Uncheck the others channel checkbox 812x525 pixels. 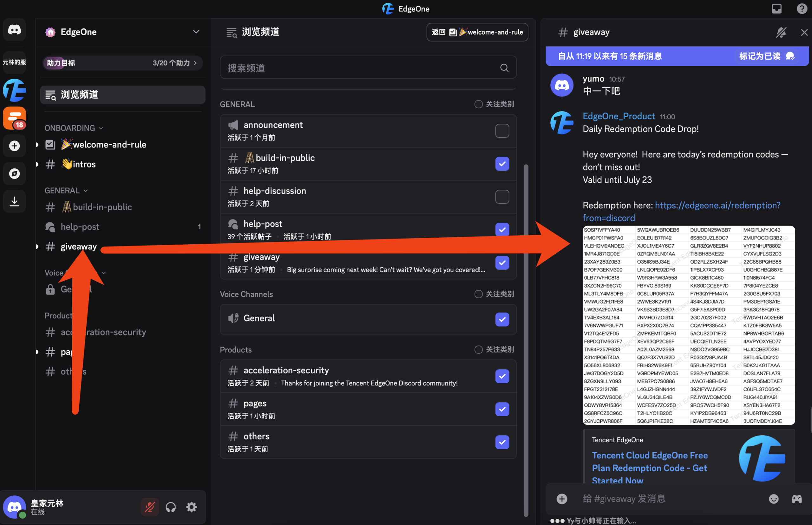(x=502, y=442)
